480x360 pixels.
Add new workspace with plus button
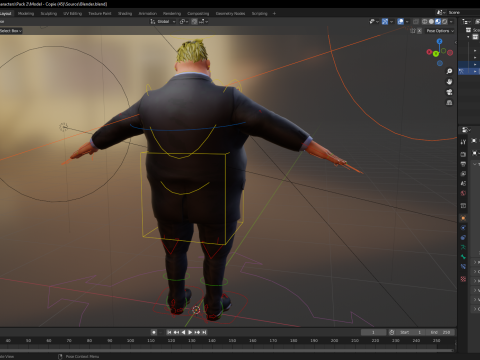click(x=274, y=13)
